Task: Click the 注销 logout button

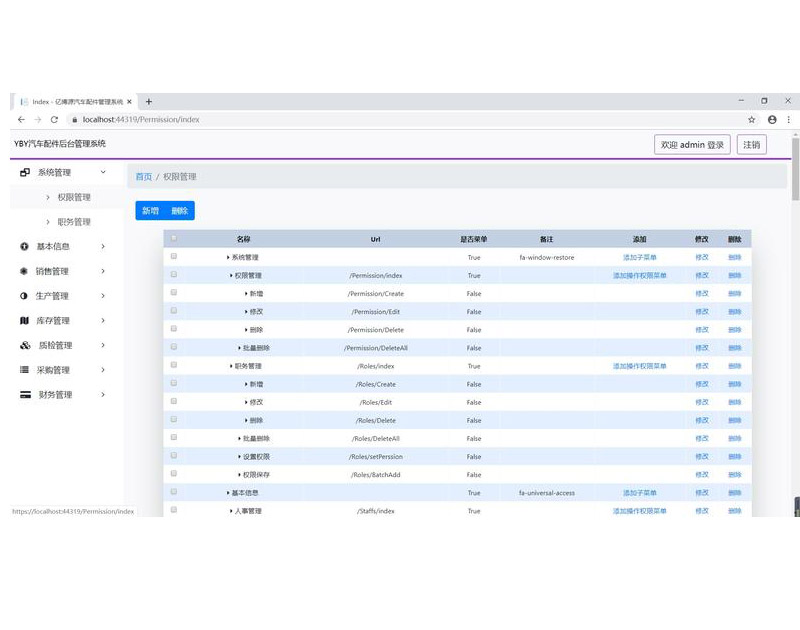Action: [x=751, y=145]
